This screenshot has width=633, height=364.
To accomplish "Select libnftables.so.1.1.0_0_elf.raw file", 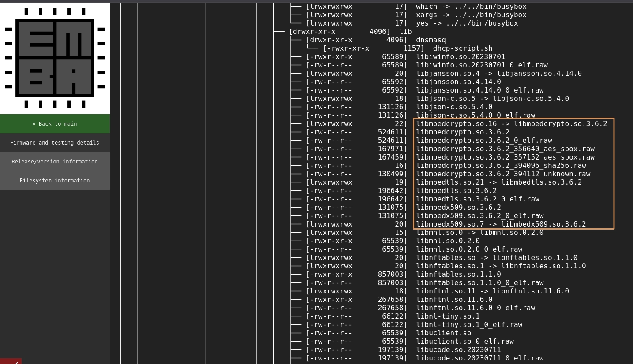I will (480, 283).
